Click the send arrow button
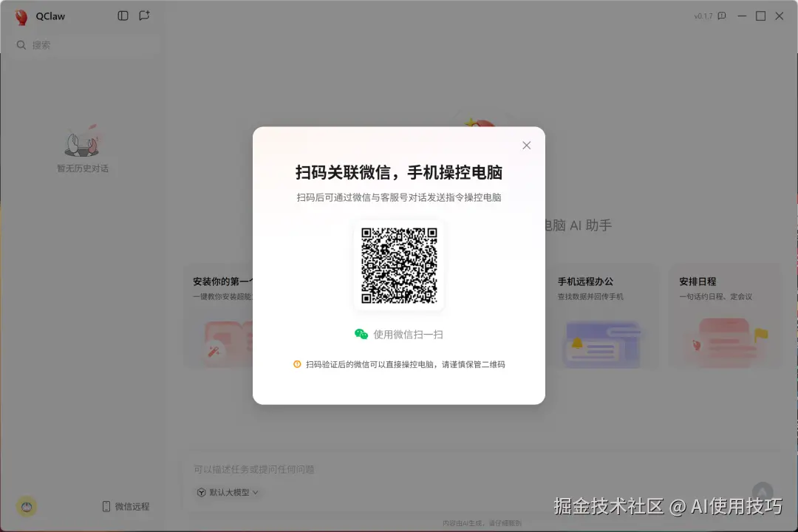This screenshot has height=532, width=798. pos(763,492)
